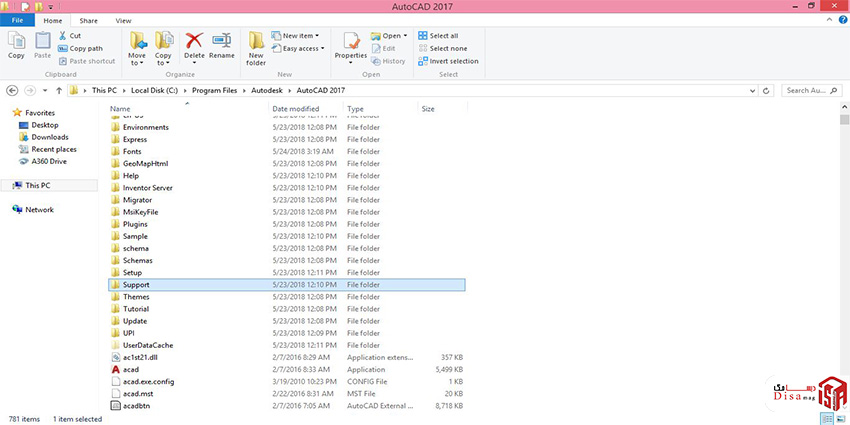
Task: Create a folder with New folder icon
Action: pyautogui.click(x=256, y=46)
